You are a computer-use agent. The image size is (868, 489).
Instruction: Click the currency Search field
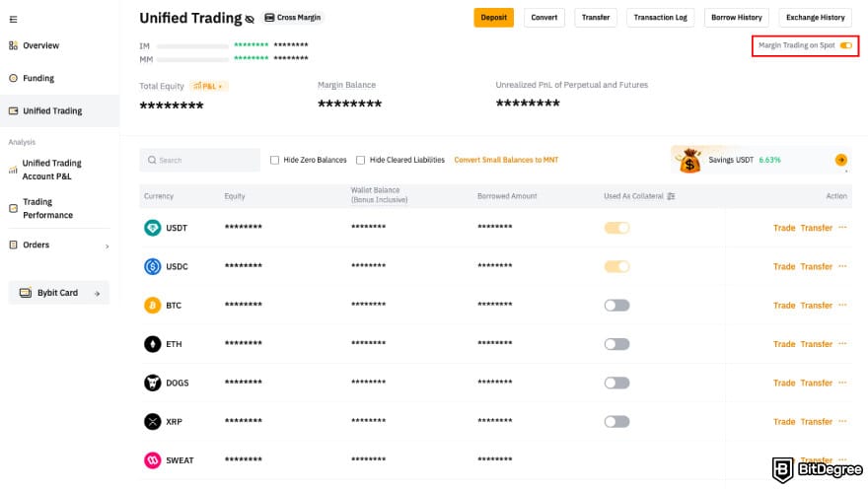coord(200,160)
